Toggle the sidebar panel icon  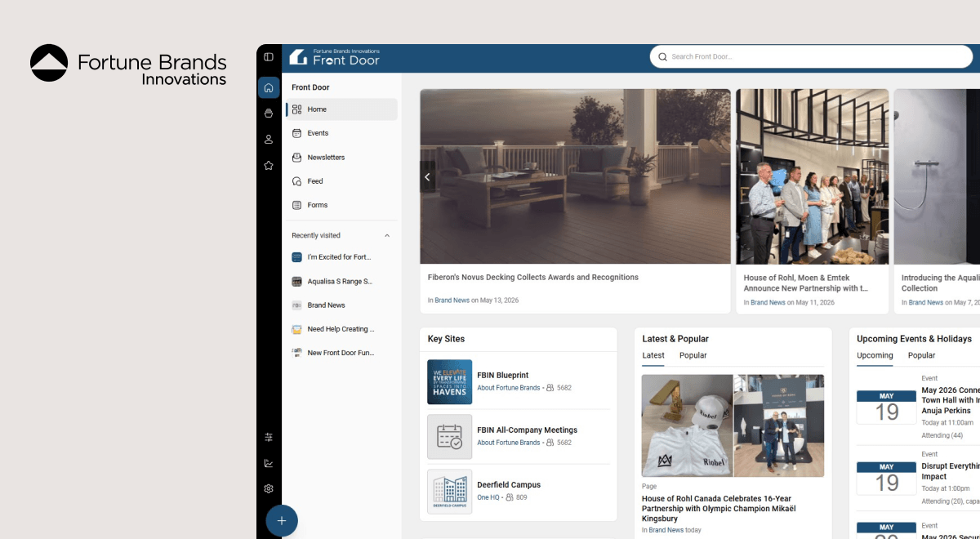[269, 56]
